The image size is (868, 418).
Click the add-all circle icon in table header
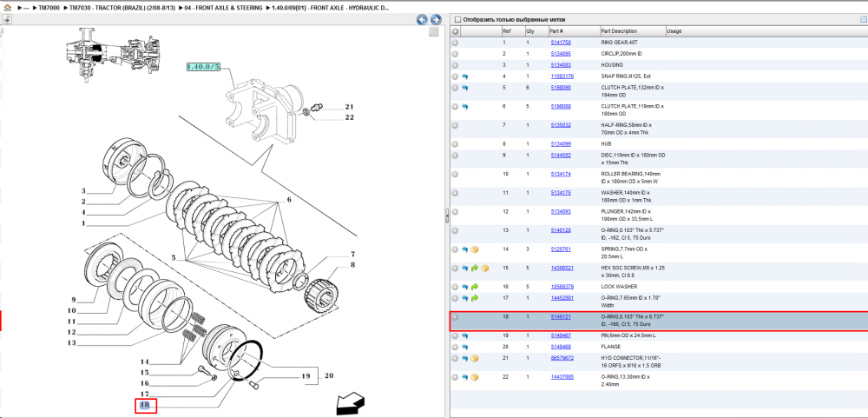coord(455,31)
